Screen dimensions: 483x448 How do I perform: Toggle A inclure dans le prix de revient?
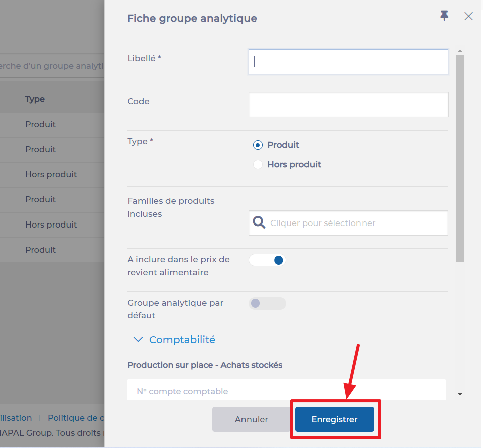[x=267, y=260]
